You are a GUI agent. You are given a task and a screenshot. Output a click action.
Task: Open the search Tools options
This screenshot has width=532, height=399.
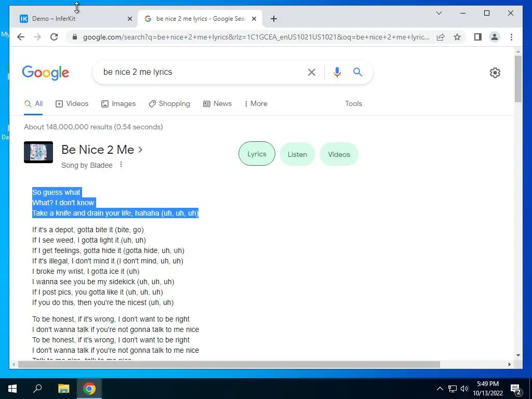[353, 103]
